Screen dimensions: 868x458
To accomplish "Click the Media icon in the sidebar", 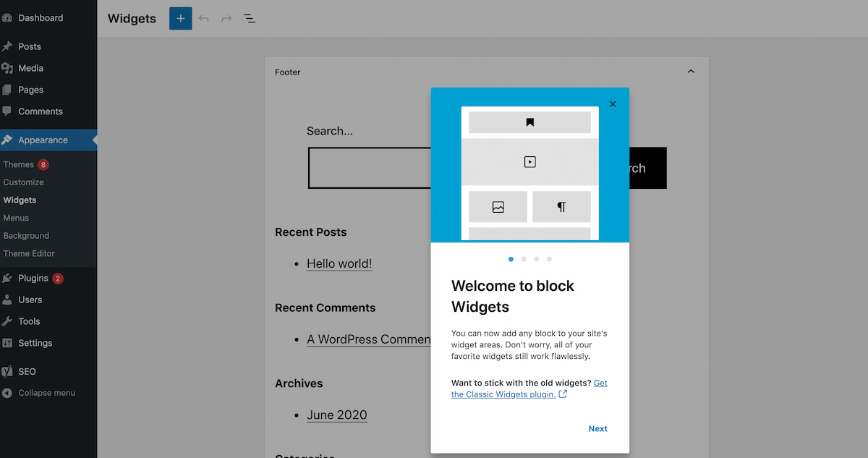I will click(x=7, y=68).
